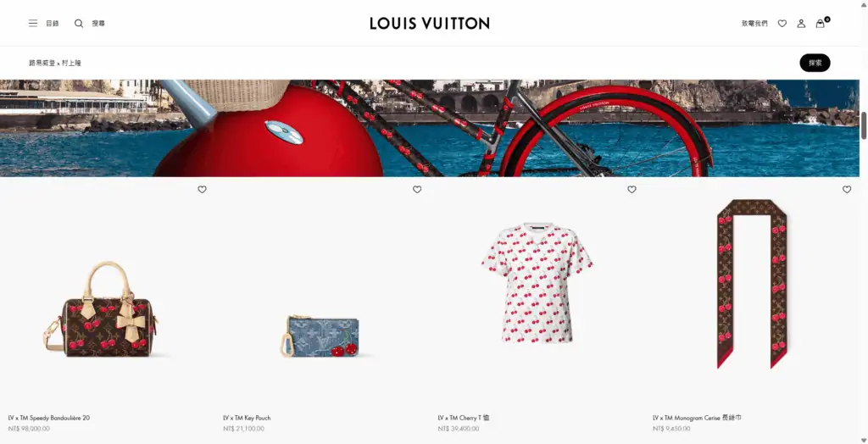Screen dimensions: 868x444
Task: Click the 致電我們 call us link
Action: pos(754,23)
